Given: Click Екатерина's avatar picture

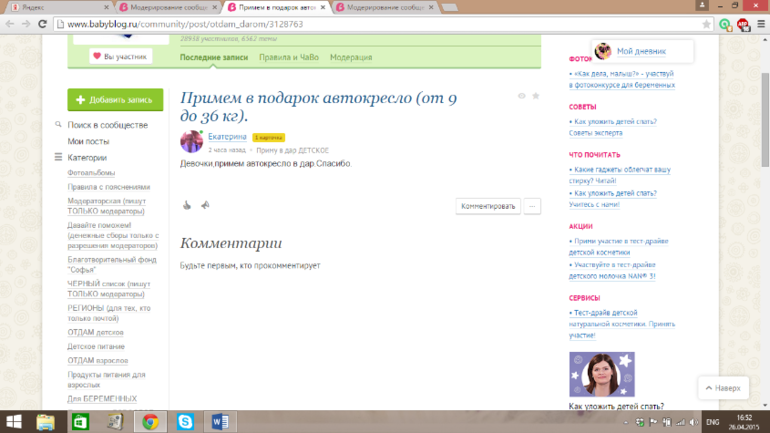Looking at the screenshot, I should pos(191,141).
